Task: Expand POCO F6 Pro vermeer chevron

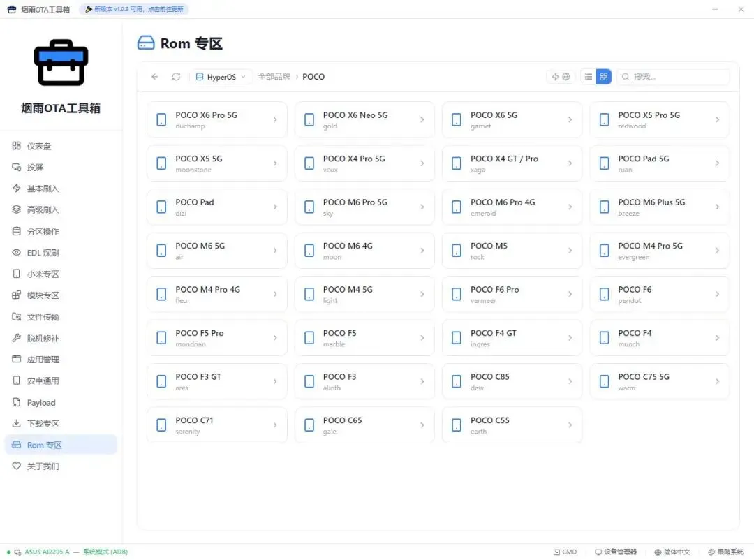Action: click(x=570, y=295)
